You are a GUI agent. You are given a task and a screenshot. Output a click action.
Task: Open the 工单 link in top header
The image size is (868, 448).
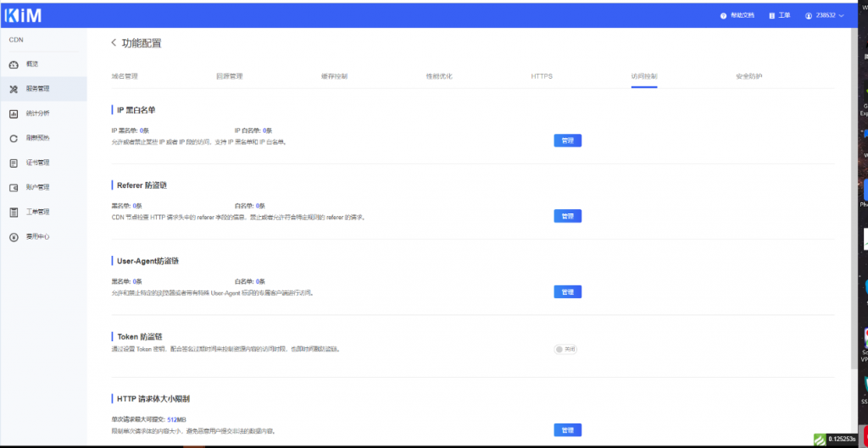pyautogui.click(x=780, y=16)
